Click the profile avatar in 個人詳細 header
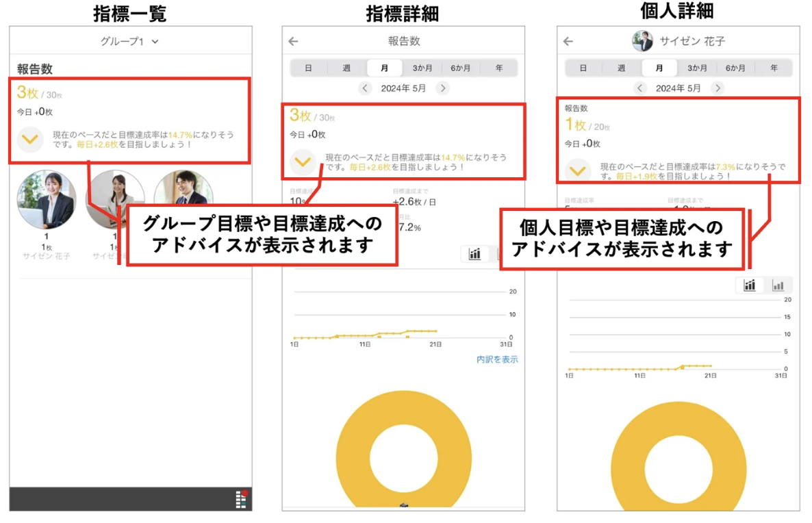The image size is (812, 523). (x=643, y=41)
